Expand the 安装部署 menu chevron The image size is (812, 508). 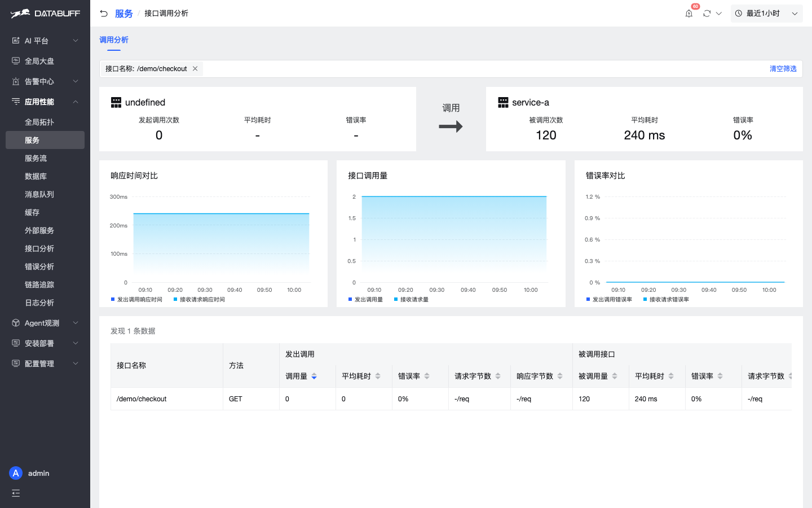click(x=76, y=343)
